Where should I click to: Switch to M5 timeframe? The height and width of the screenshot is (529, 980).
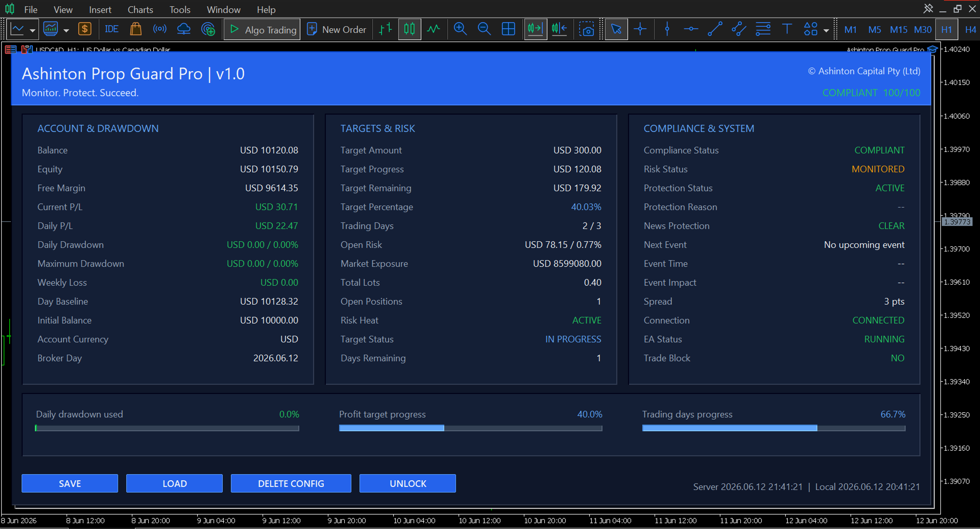[874, 29]
